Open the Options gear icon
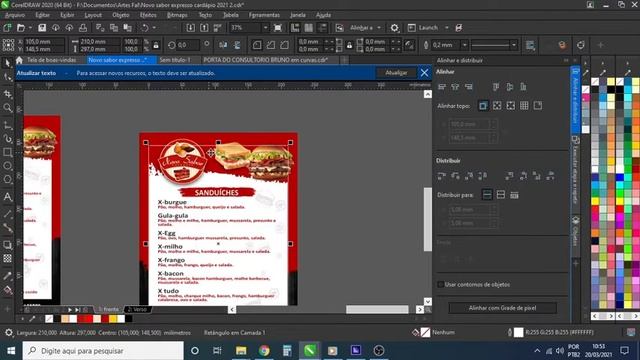 click(x=394, y=28)
